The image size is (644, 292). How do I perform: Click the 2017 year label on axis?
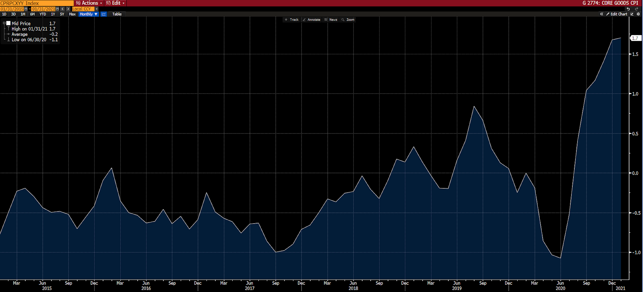point(250,288)
